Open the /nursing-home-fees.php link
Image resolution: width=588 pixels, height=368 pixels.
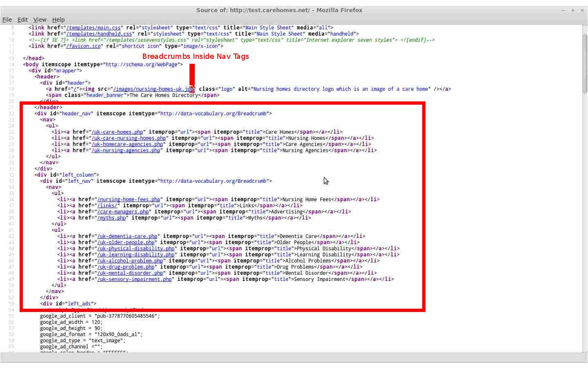129,199
